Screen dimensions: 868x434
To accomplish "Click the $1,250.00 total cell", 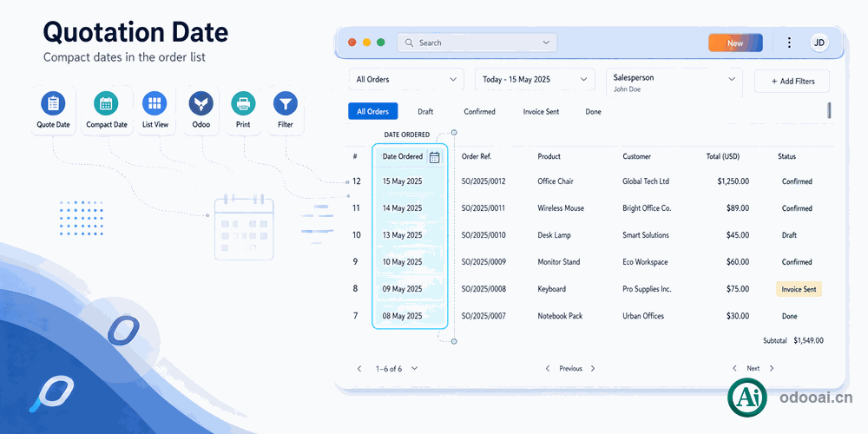I will click(x=733, y=181).
